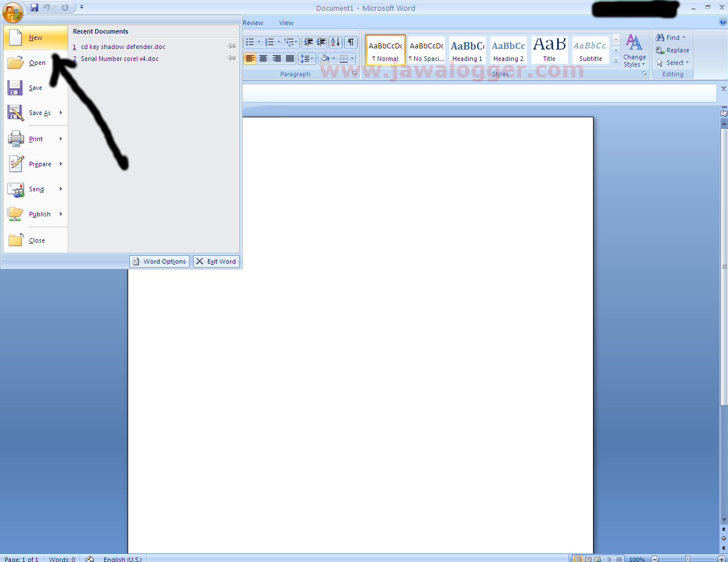
Task: Click Words: 0 in status bar
Action: coord(62,559)
